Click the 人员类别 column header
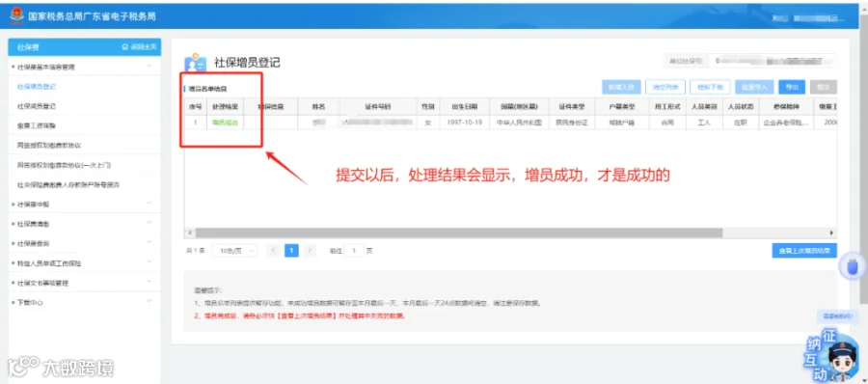The image size is (868, 384). pos(704,106)
